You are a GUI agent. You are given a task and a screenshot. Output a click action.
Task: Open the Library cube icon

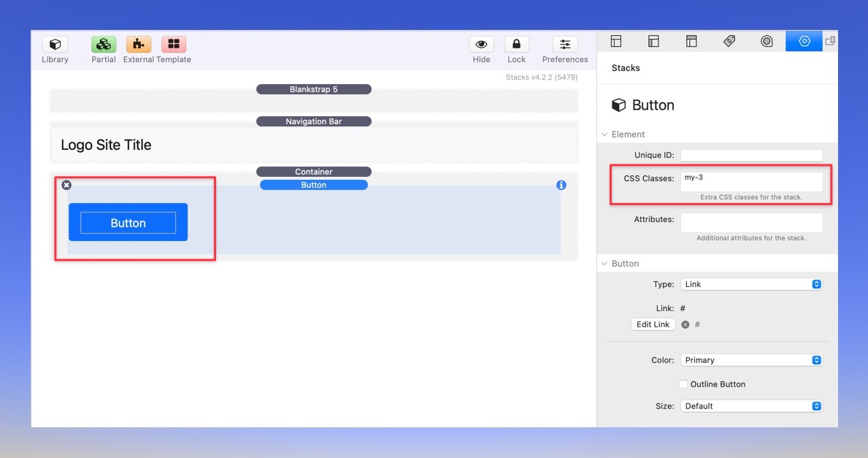55,45
